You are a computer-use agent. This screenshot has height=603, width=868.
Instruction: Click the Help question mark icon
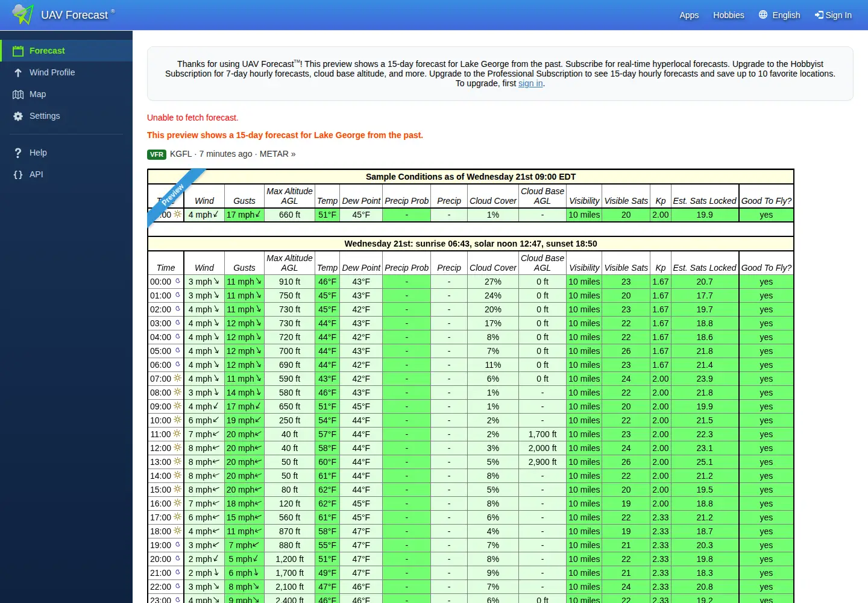click(x=18, y=153)
